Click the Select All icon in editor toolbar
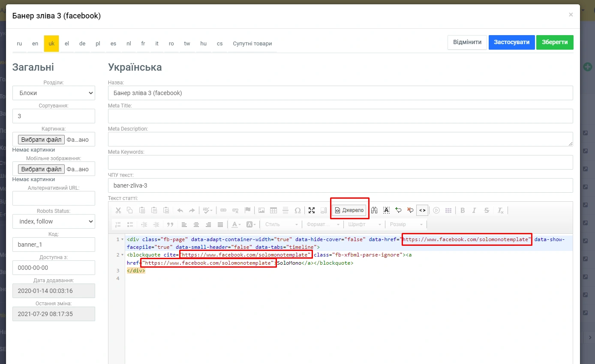595x364 pixels. click(386, 210)
